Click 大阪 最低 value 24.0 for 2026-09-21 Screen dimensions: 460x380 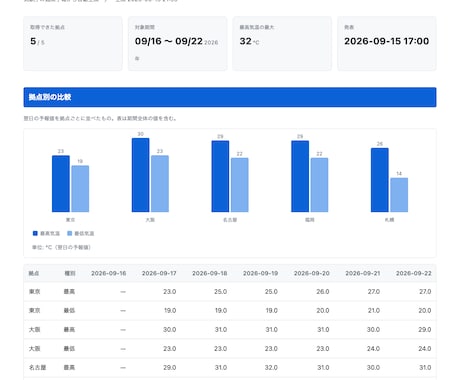373,349
